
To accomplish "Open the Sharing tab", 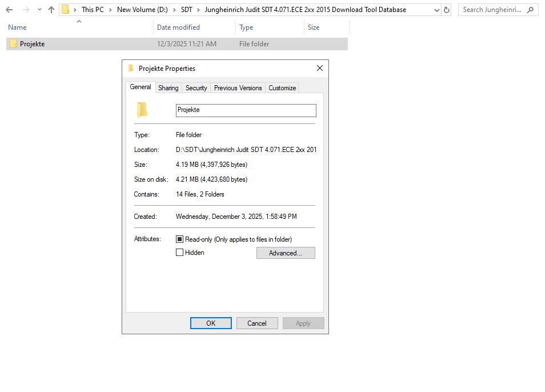I will coord(168,88).
